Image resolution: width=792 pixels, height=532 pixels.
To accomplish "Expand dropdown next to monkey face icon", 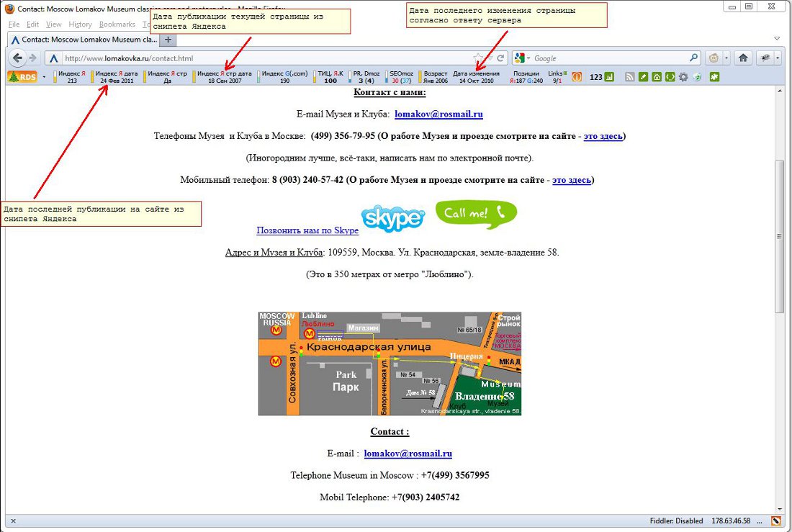I will 726,58.
